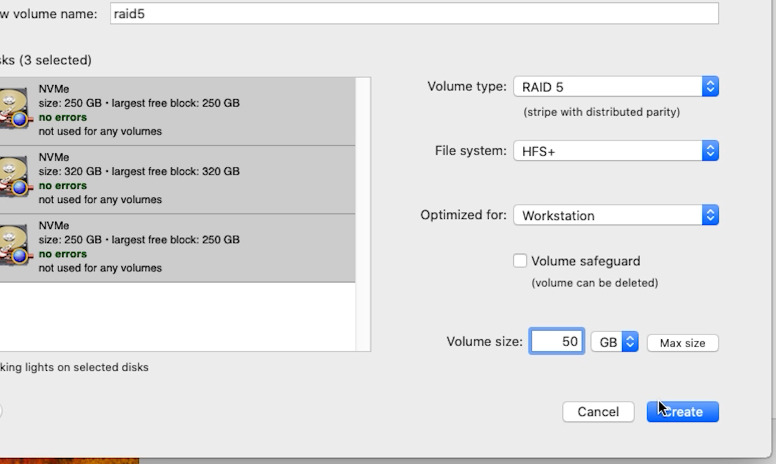The height and width of the screenshot is (464, 776).
Task: Click the 'Volume type:' label
Action: tap(467, 86)
